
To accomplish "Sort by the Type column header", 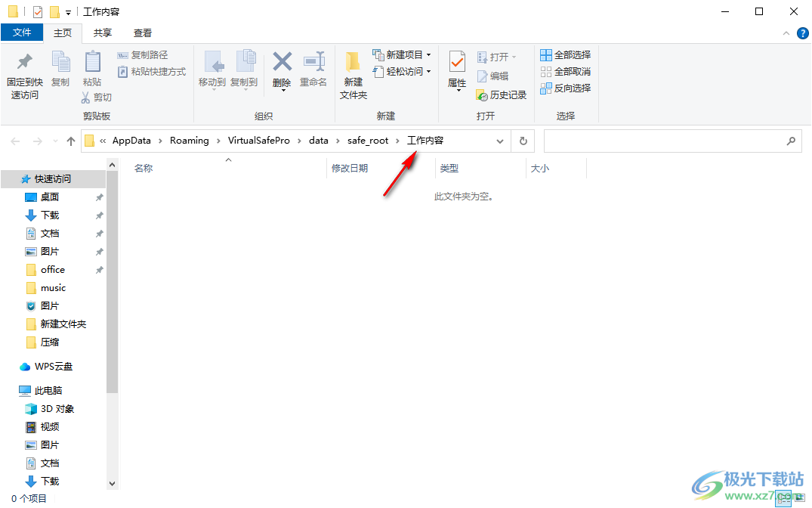I will (x=449, y=169).
